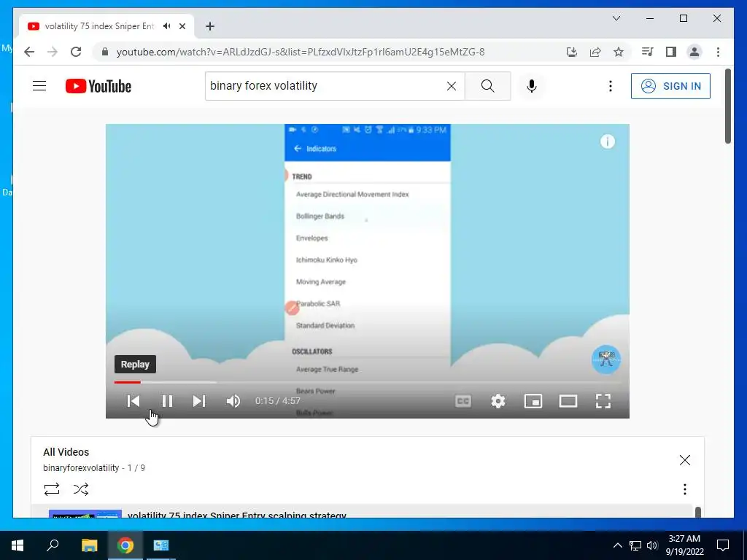Go to the YouTube home logo
The image size is (747, 560).
tap(98, 86)
